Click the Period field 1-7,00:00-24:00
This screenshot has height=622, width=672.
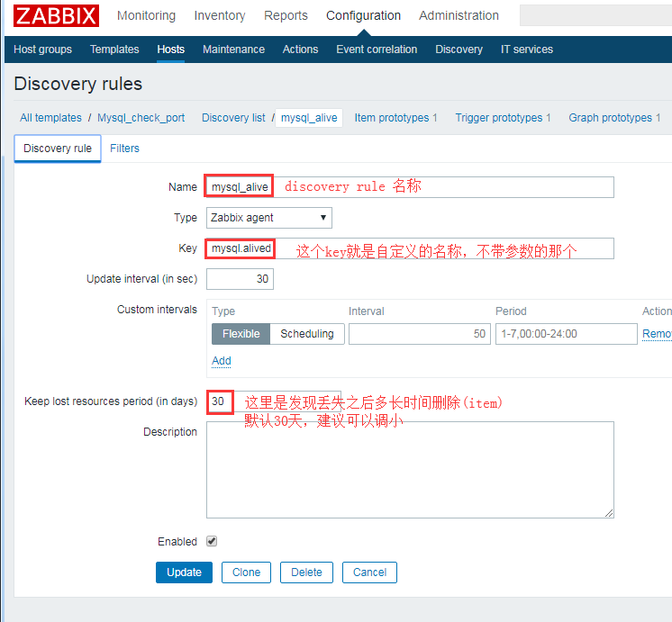click(566, 334)
